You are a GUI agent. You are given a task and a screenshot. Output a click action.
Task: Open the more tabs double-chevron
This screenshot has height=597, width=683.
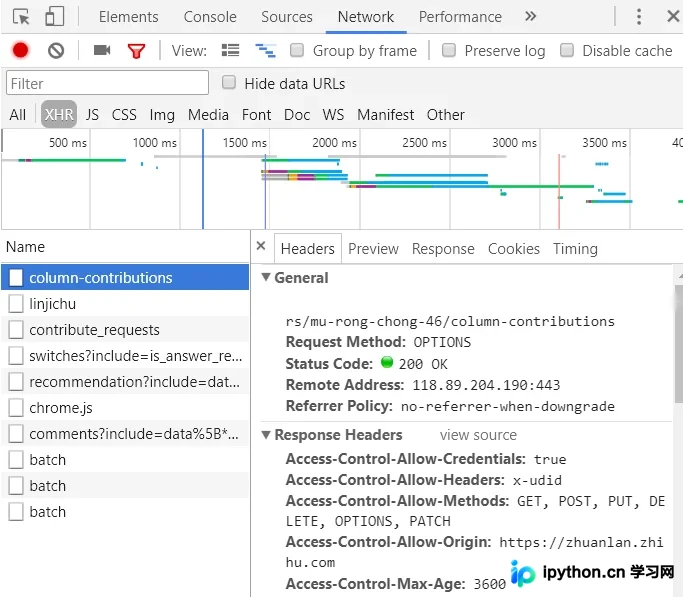530,17
